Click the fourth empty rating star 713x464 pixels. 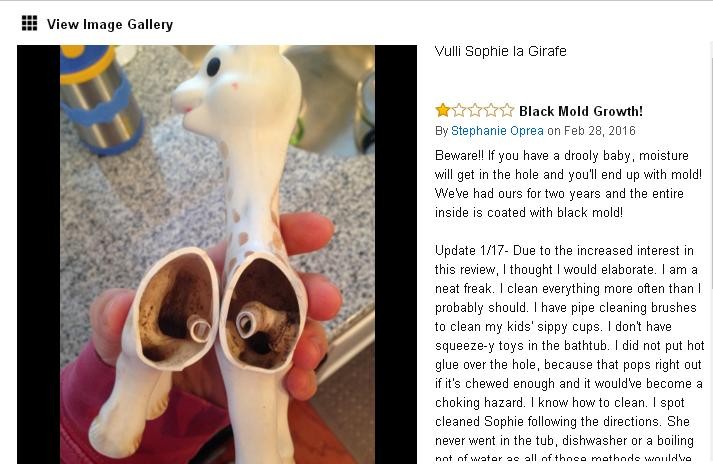[x=491, y=110]
